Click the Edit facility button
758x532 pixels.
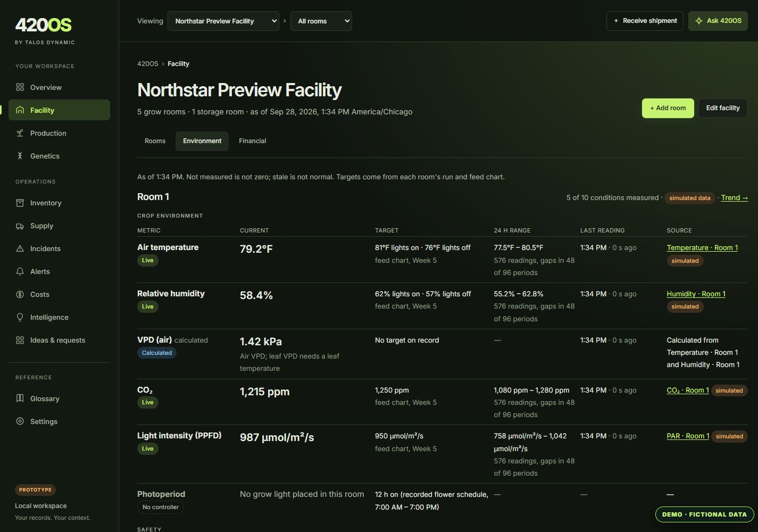point(723,108)
